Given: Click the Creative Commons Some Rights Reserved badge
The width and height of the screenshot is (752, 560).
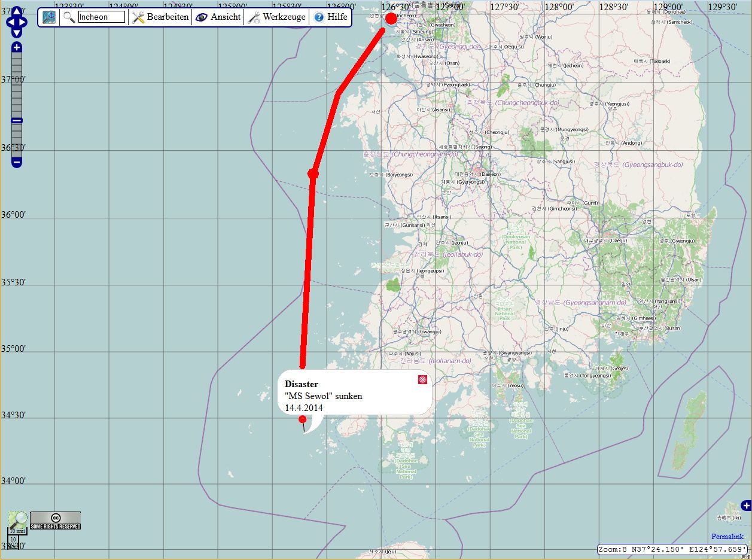Looking at the screenshot, I should [x=56, y=521].
